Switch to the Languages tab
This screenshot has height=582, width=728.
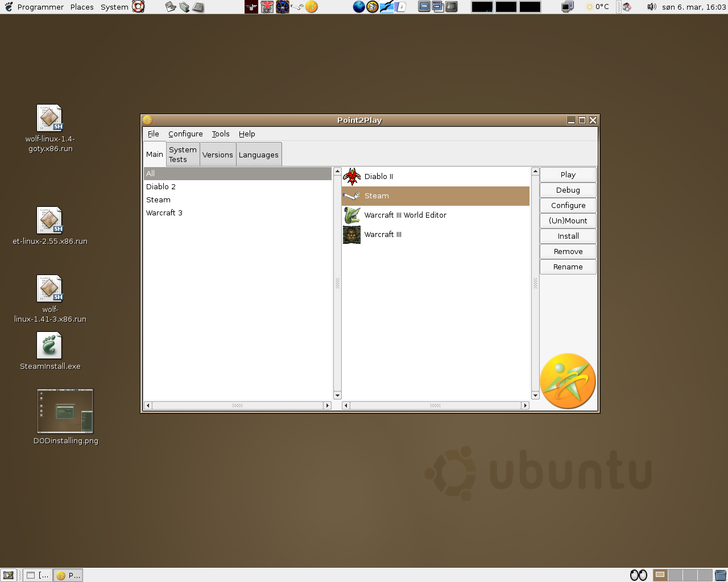coord(259,155)
